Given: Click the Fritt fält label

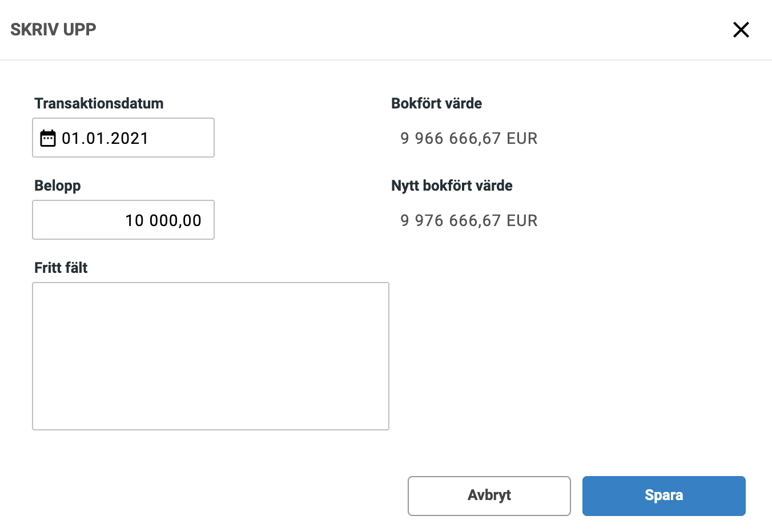Looking at the screenshot, I should [61, 268].
